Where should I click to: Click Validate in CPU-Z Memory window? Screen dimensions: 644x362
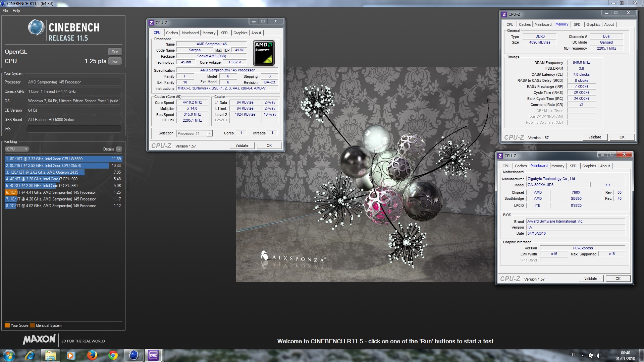point(595,137)
